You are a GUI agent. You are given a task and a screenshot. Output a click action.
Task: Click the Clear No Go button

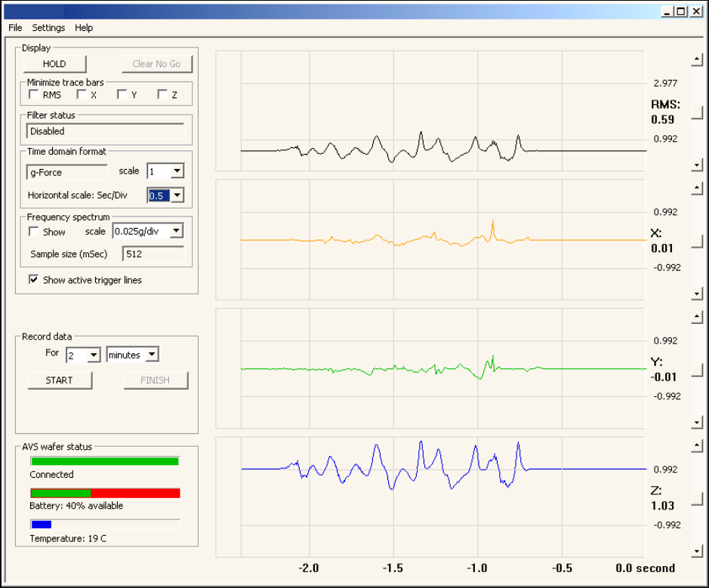[x=156, y=63]
